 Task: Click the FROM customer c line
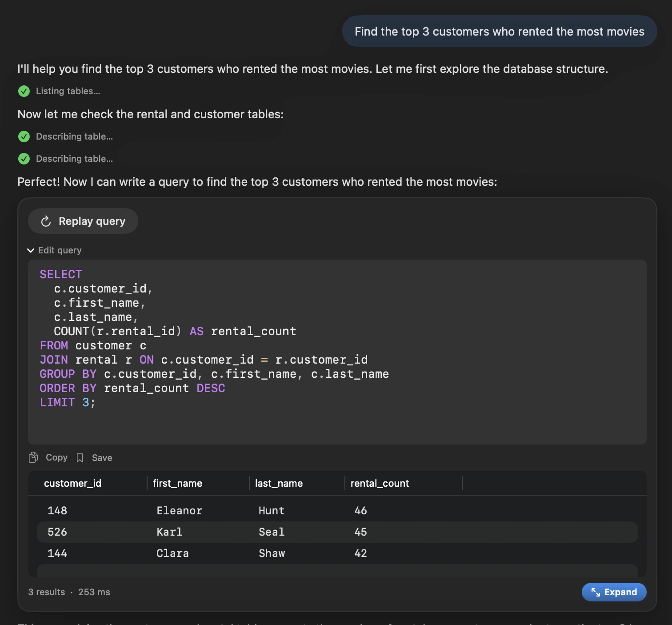point(93,345)
